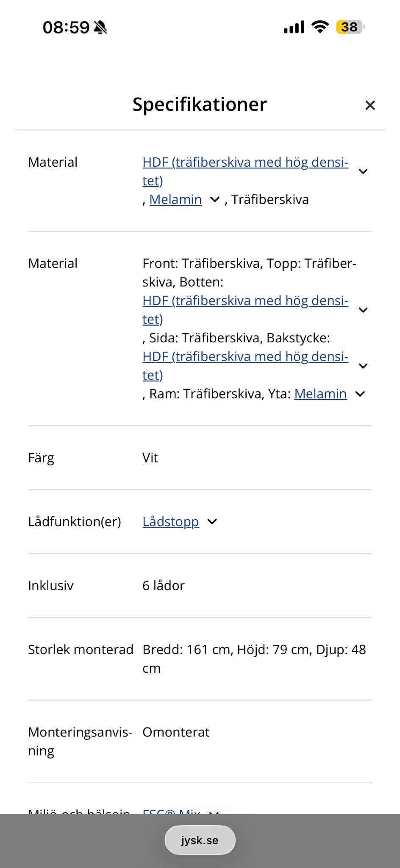Close the Specifikationer panel
400x868 pixels.
[x=370, y=105]
